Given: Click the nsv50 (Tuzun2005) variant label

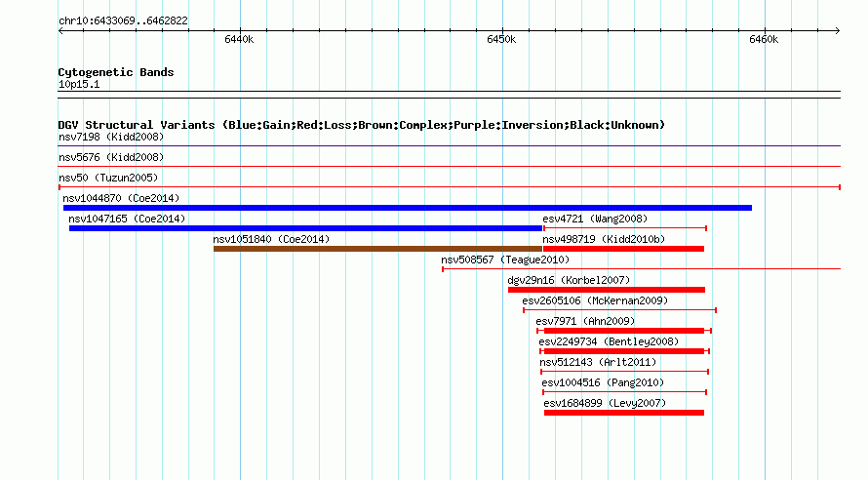Looking at the screenshot, I should click(108, 178).
